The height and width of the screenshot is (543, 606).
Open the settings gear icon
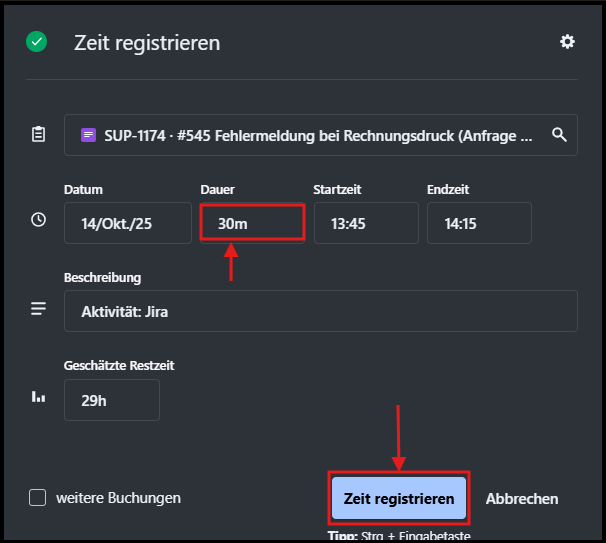pyautogui.click(x=567, y=42)
